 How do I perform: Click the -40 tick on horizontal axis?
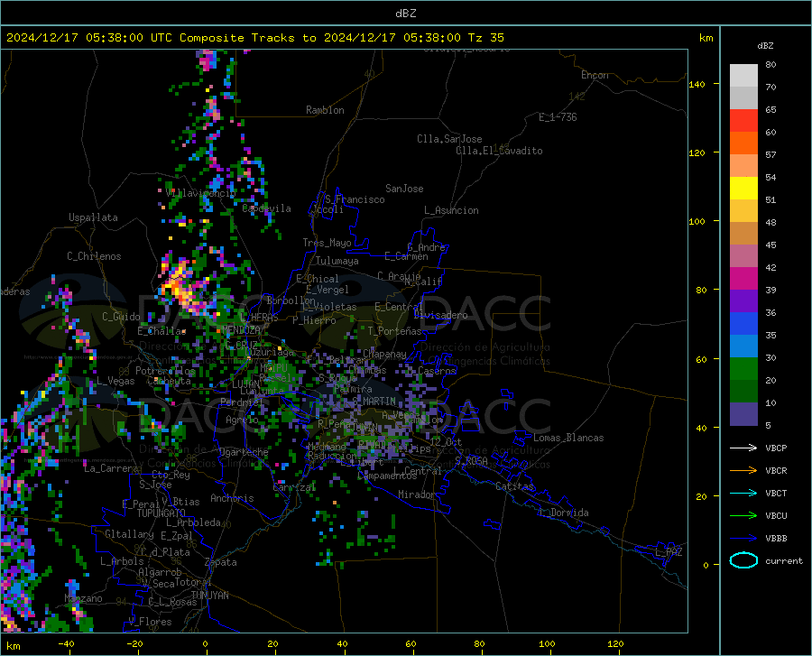pyautogui.click(x=66, y=644)
